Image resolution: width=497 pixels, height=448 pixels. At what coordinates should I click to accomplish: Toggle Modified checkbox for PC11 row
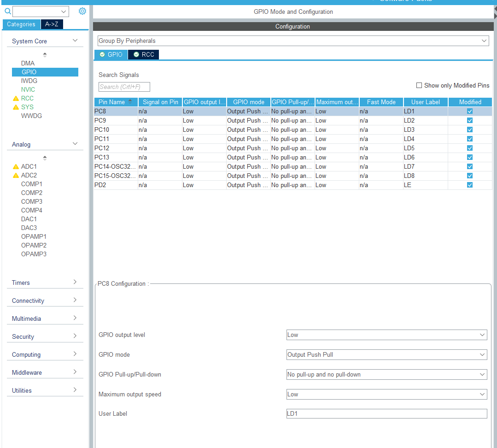[x=470, y=139]
